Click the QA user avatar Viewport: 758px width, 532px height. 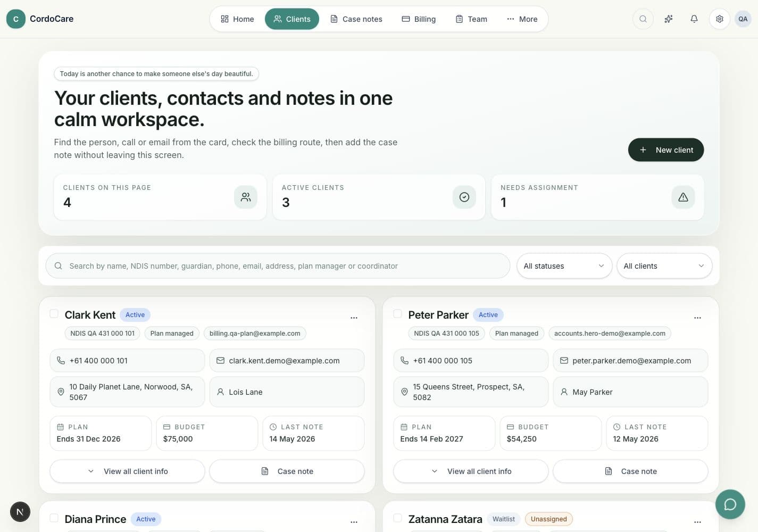pyautogui.click(x=743, y=19)
